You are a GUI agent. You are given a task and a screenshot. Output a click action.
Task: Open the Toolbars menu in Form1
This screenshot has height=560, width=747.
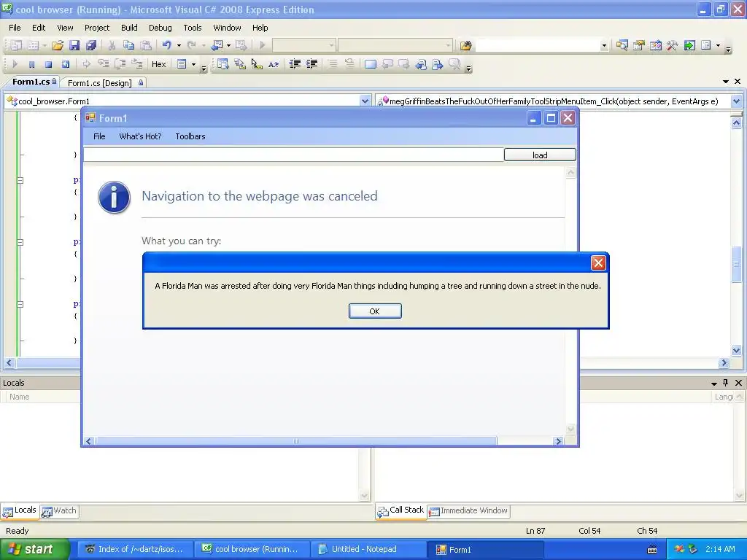click(x=190, y=136)
